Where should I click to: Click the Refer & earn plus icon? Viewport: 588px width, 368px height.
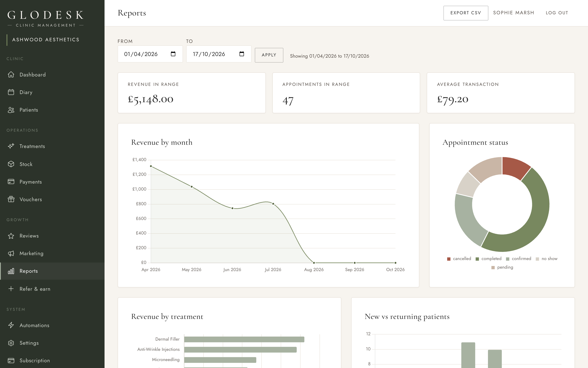(x=11, y=289)
